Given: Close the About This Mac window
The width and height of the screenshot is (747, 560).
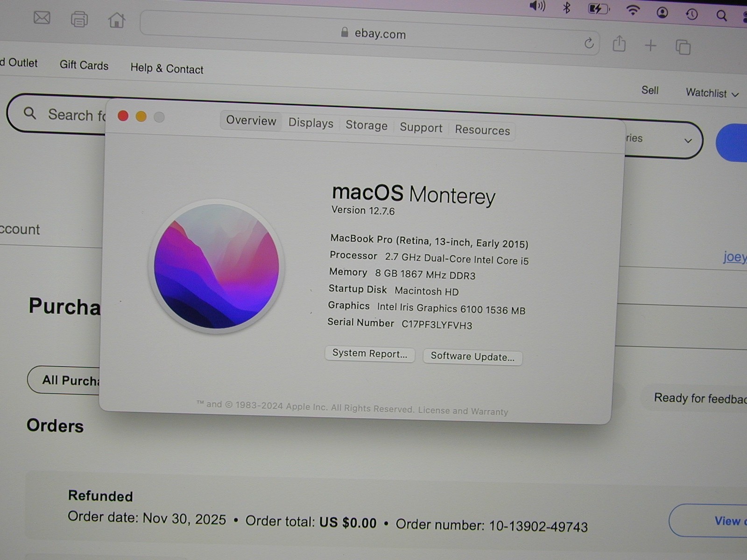Looking at the screenshot, I should (123, 116).
